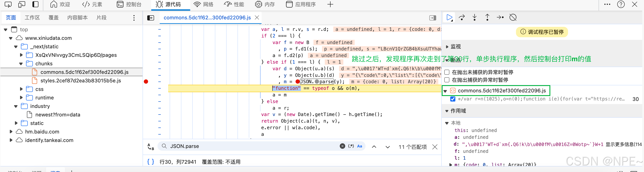This screenshot has width=644, height=172.
Task: Open newest?from=data file
Action: (x=58, y=115)
